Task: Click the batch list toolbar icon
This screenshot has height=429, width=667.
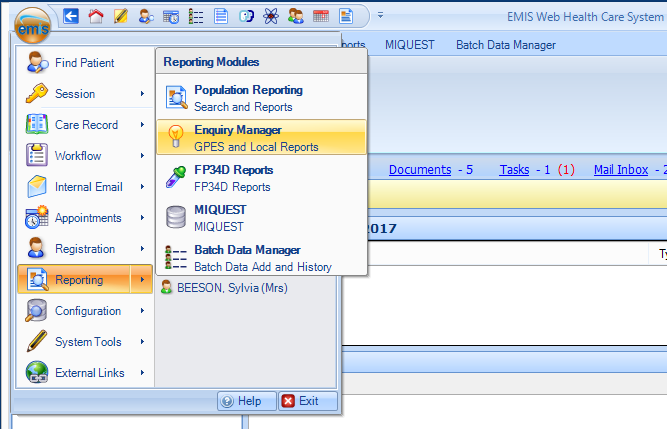Action: [196, 17]
